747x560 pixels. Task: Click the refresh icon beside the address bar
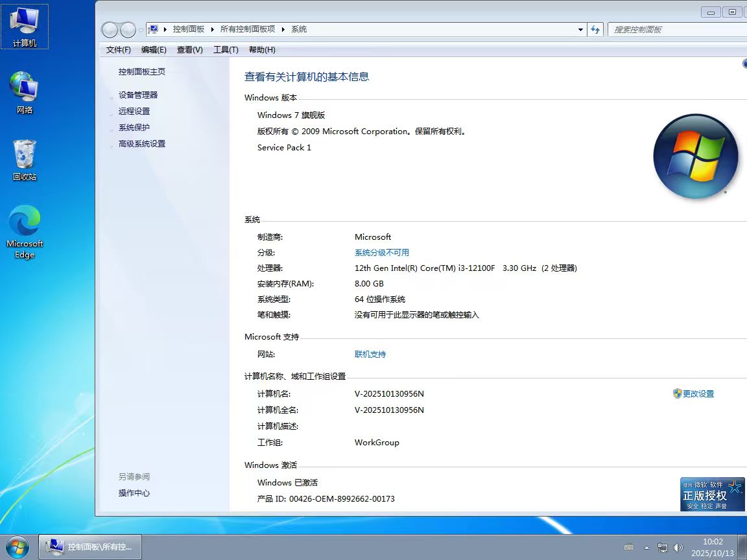click(x=595, y=29)
